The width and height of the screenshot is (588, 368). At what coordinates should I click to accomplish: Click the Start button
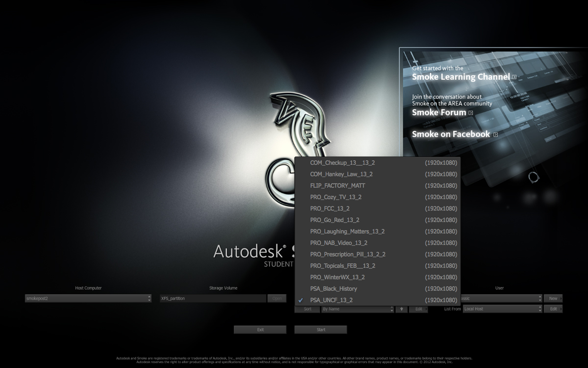(321, 330)
